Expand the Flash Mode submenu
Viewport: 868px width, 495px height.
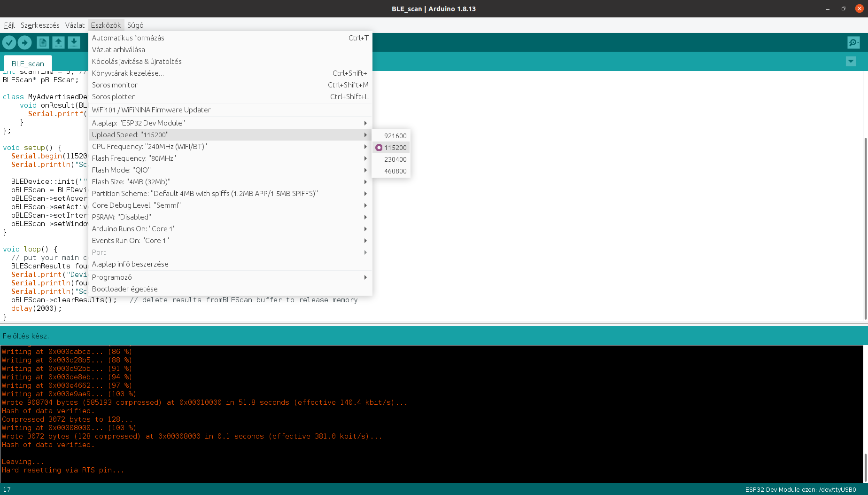coord(230,170)
